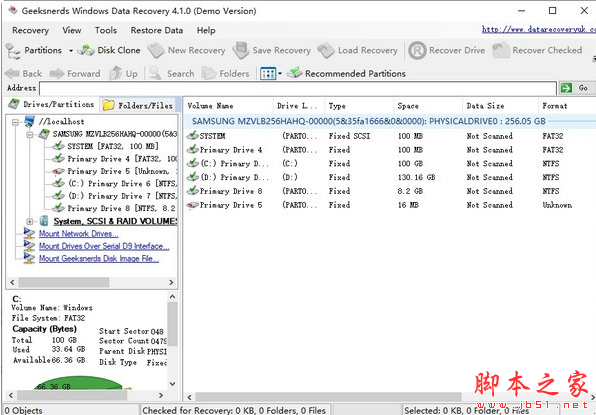Screen dimensions: 596x415
Task: Click the Mount Network Drives link
Action: pyautogui.click(x=79, y=234)
